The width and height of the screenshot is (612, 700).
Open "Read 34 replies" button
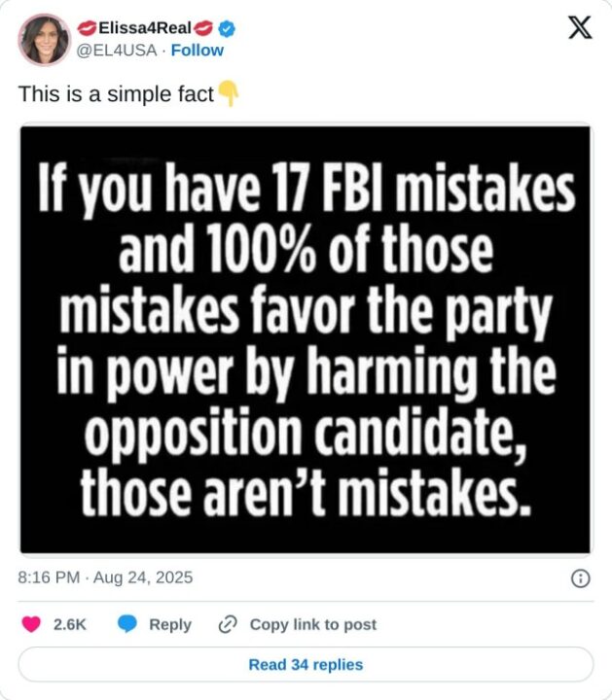click(306, 665)
